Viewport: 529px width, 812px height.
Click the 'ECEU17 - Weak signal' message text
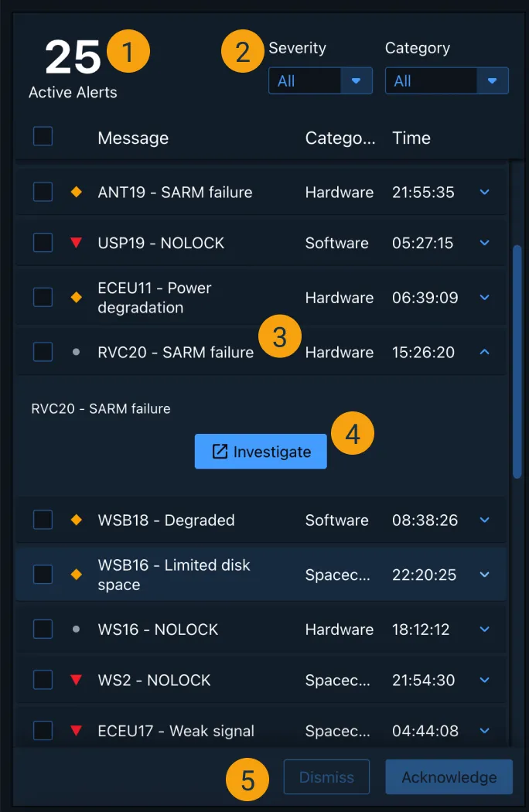pos(176,731)
